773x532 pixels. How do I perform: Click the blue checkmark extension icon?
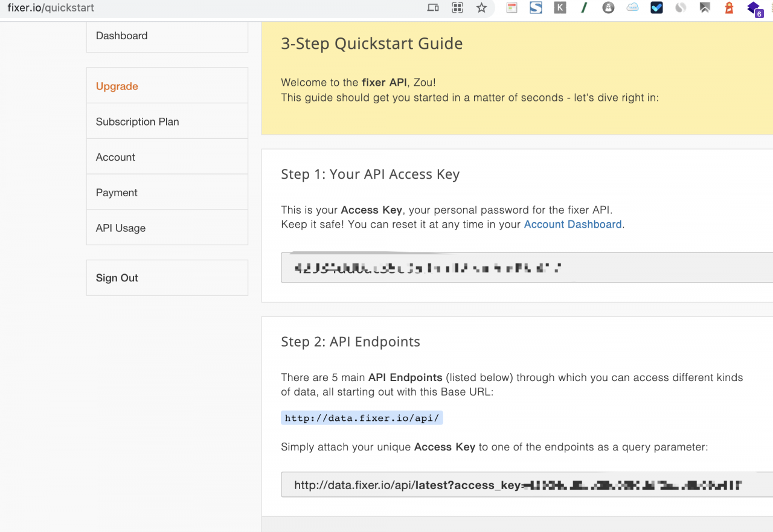(656, 8)
